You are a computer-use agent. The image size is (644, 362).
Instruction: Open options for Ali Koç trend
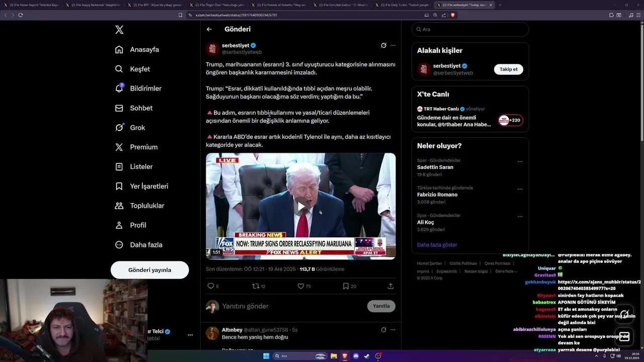click(520, 217)
